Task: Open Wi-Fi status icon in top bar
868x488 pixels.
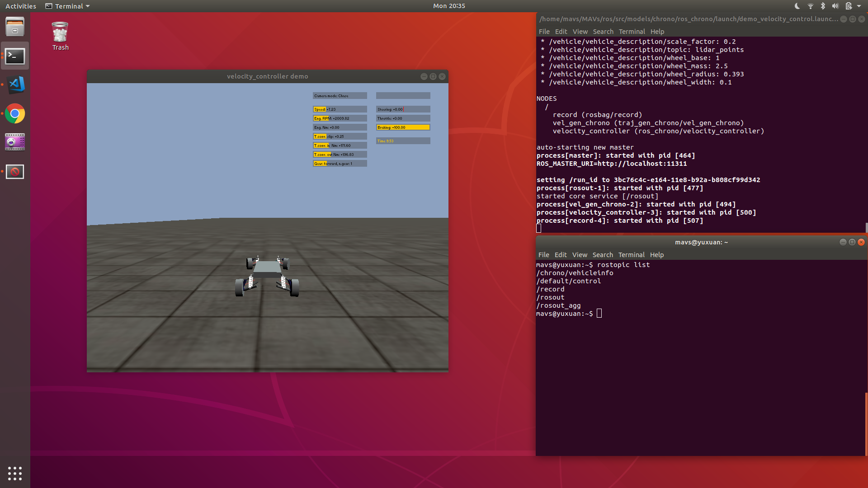Action: [x=810, y=6]
